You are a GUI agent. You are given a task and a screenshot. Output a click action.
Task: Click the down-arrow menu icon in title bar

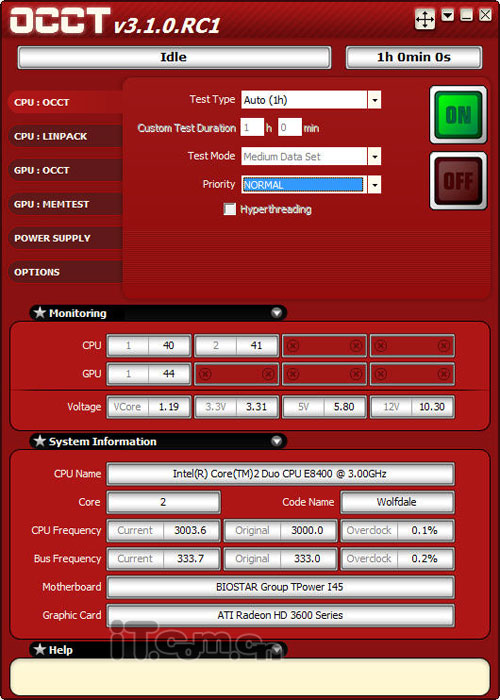(x=448, y=16)
